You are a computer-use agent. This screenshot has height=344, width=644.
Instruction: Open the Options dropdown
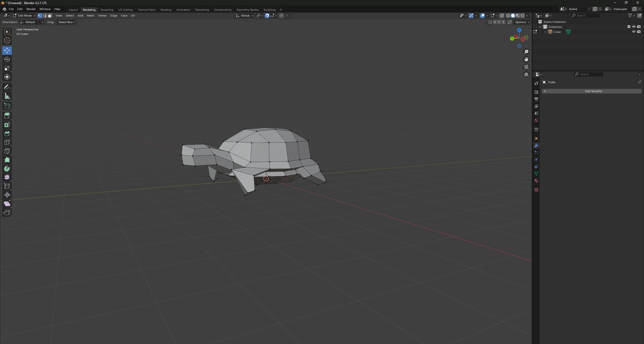(x=522, y=22)
